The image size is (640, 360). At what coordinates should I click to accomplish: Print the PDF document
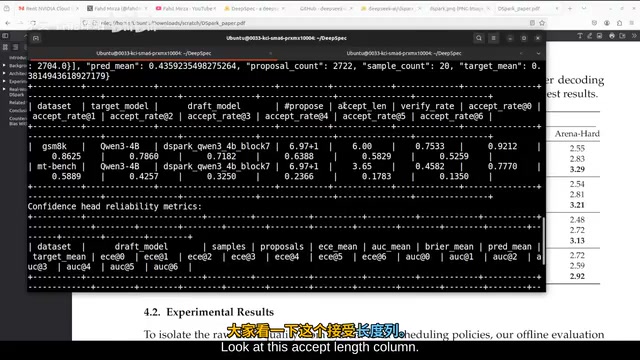[612, 36]
